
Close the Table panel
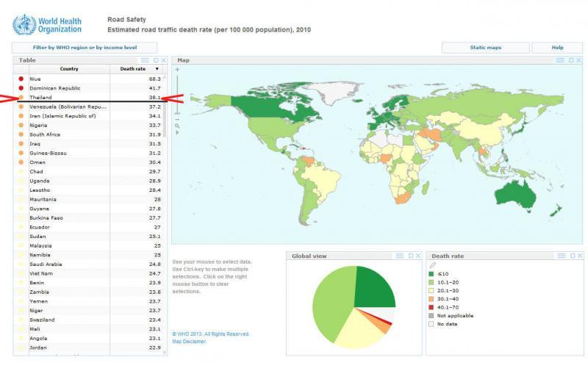click(x=163, y=60)
